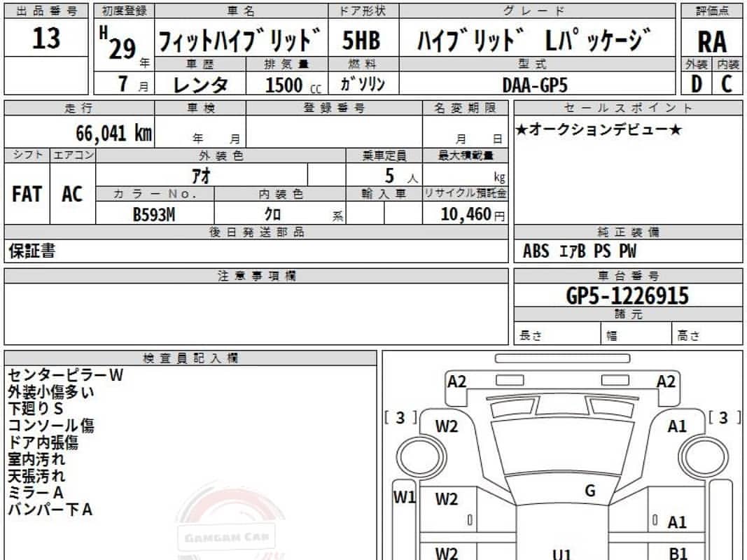Click the empty 注意事項欄 notes field
Image resolution: width=747 pixels, height=560 pixels.
[x=256, y=314]
